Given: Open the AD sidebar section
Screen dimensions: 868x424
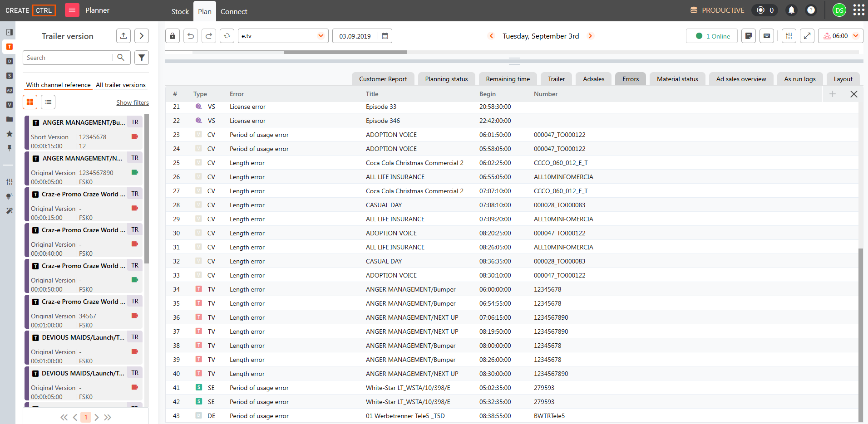Looking at the screenshot, I should [x=10, y=90].
